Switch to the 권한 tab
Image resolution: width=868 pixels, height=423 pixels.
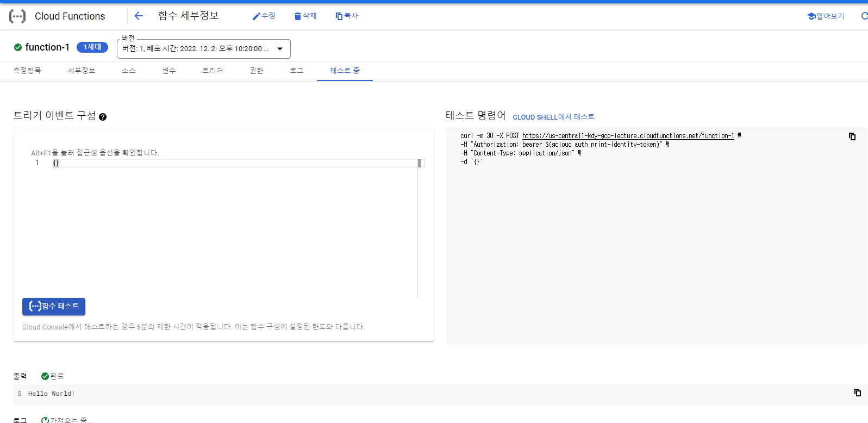[257, 71]
